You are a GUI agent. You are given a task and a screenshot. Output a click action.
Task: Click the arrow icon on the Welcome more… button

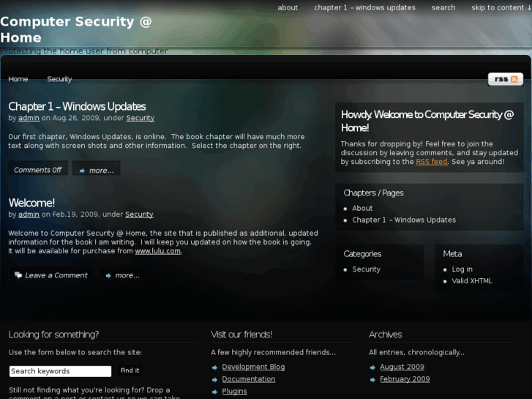coord(108,276)
